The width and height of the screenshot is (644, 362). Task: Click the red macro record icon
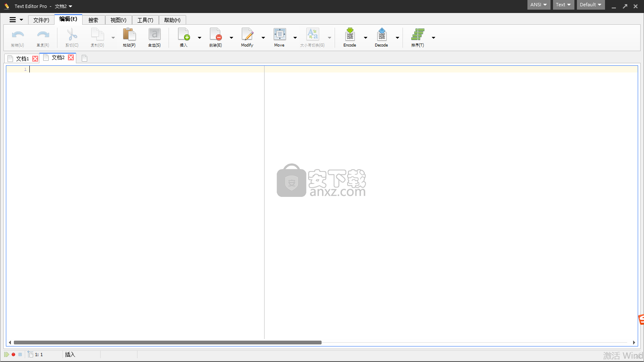13,354
